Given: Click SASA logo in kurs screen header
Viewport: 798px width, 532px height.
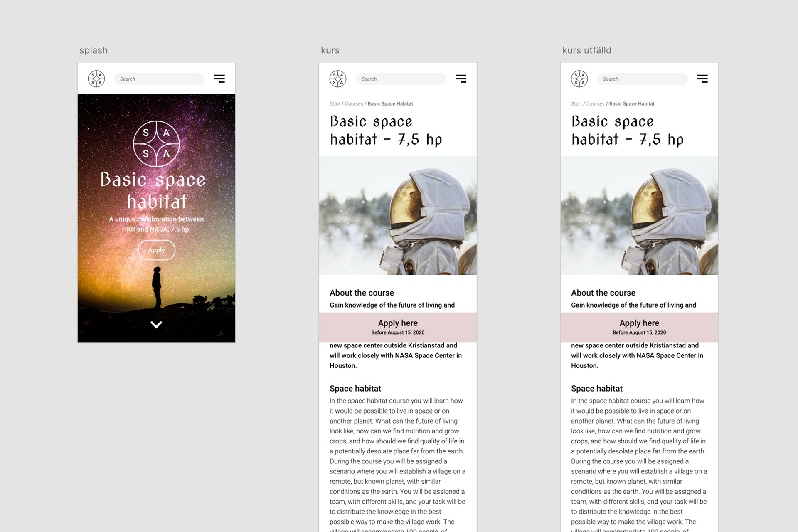Looking at the screenshot, I should [337, 79].
